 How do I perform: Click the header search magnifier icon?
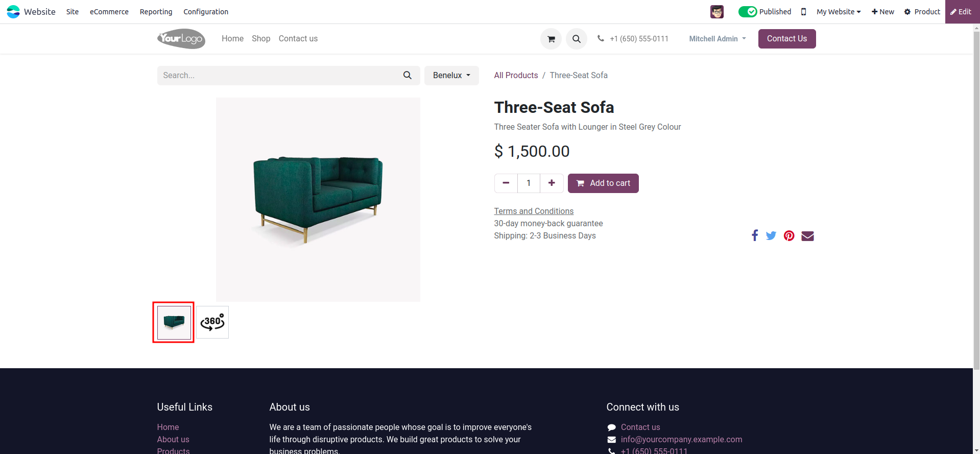tap(576, 39)
